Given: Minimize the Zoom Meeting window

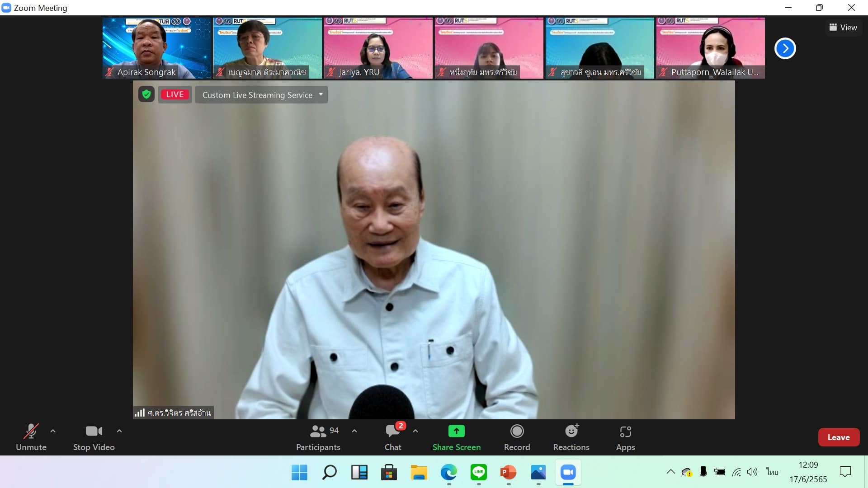Looking at the screenshot, I should [x=788, y=8].
